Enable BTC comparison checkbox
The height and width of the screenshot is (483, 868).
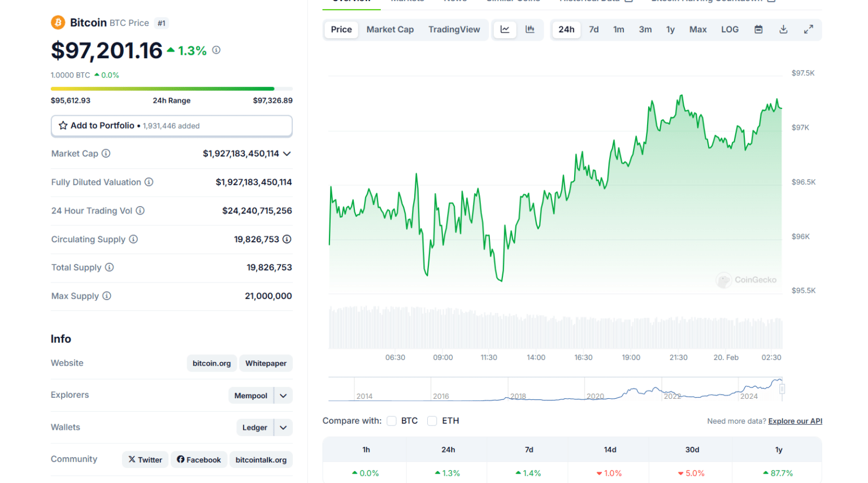point(392,421)
